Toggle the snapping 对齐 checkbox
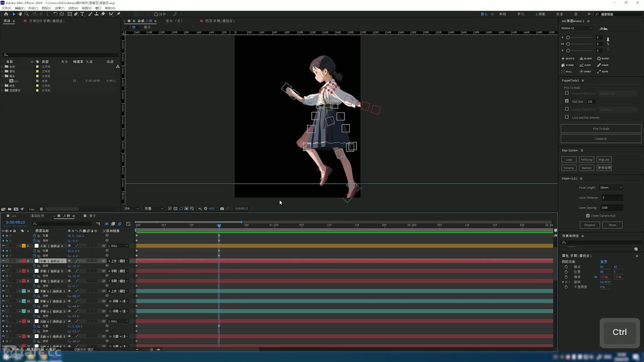Image resolution: width=644 pixels, height=362 pixels. 156,14
